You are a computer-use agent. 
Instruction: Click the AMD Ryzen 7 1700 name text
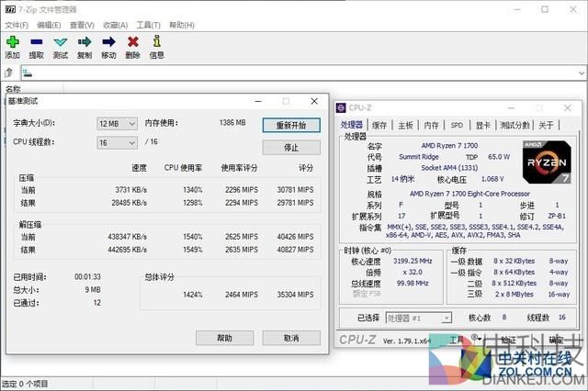tap(449, 145)
